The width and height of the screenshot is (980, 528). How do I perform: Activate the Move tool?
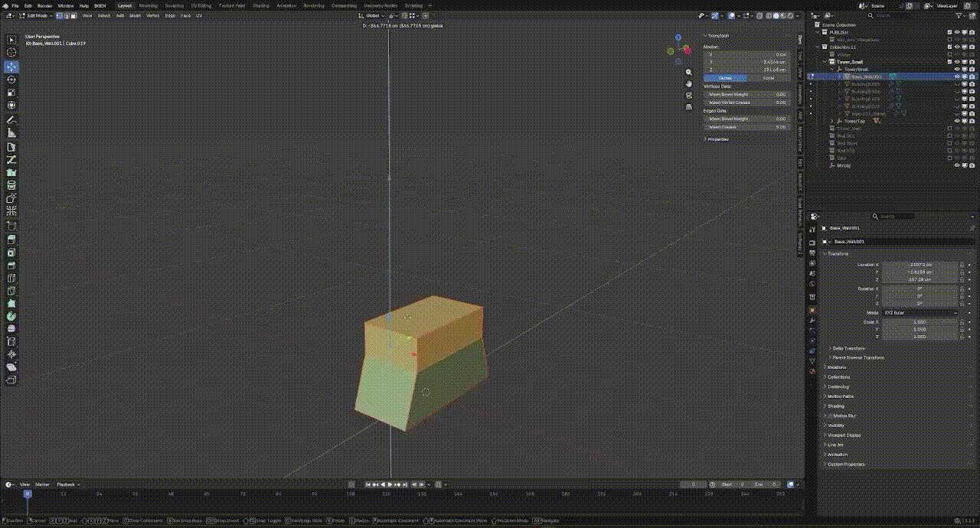[11, 67]
